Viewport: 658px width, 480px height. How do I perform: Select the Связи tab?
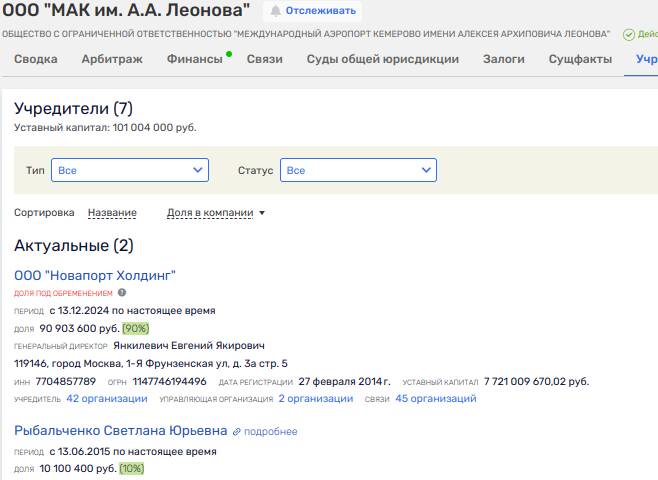click(265, 59)
